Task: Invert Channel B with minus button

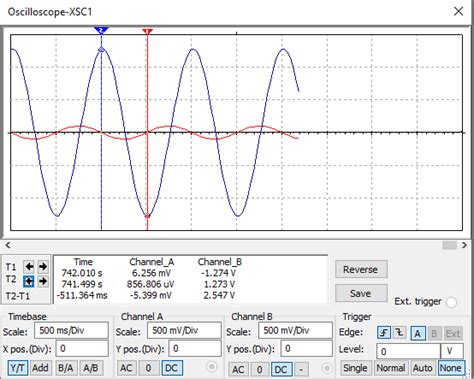Action: coord(301,370)
